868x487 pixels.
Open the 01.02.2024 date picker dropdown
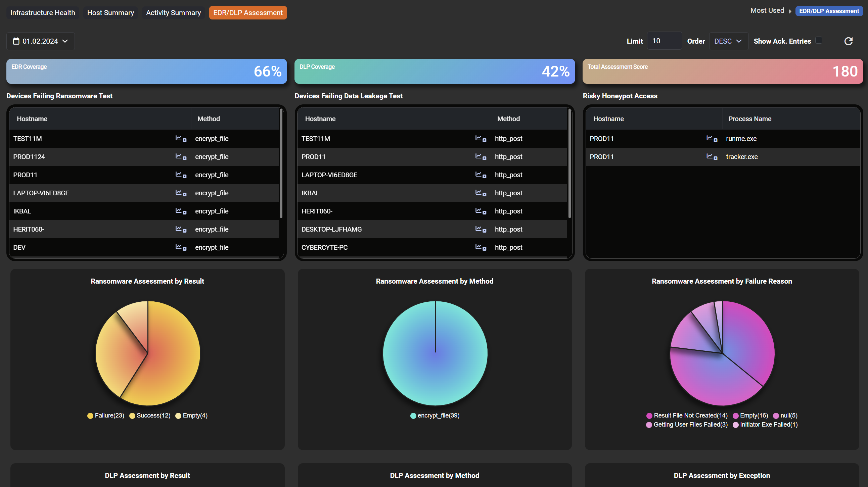pos(40,41)
